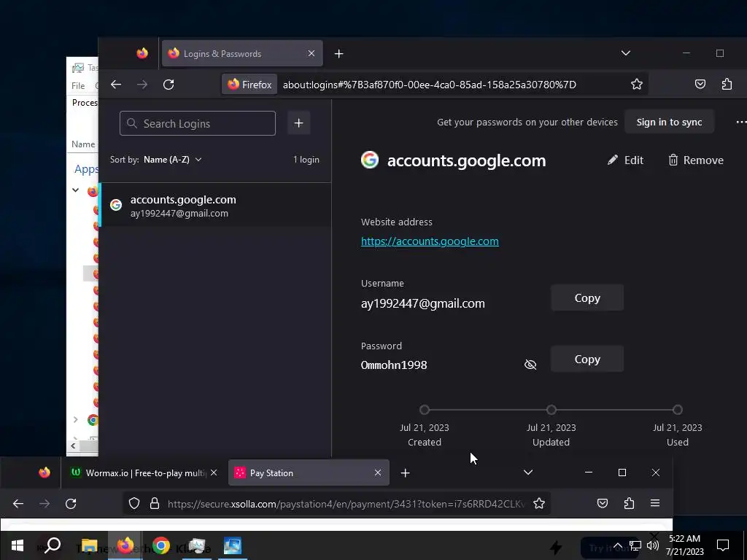This screenshot has width=747, height=560.
Task: Copy the password value
Action: click(x=587, y=359)
